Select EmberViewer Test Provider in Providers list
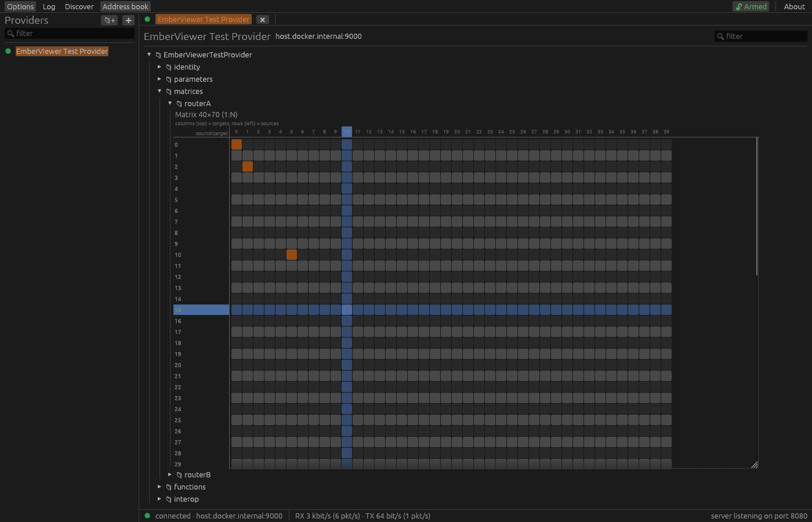 click(62, 51)
